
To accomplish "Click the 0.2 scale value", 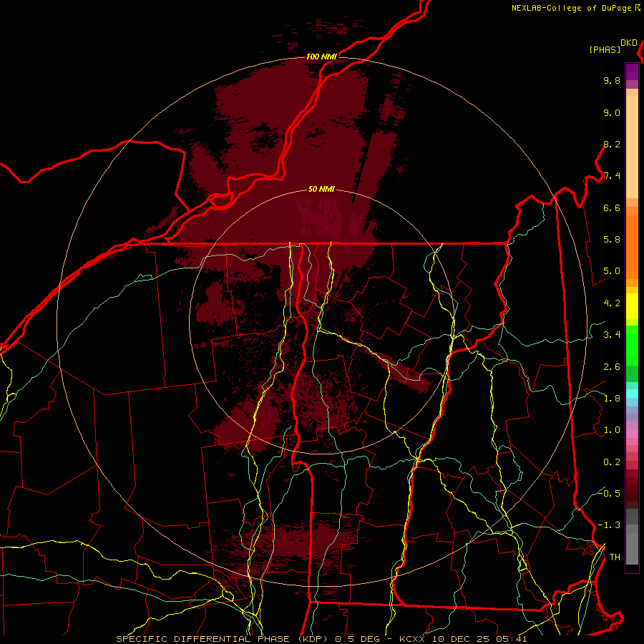I will [612, 462].
